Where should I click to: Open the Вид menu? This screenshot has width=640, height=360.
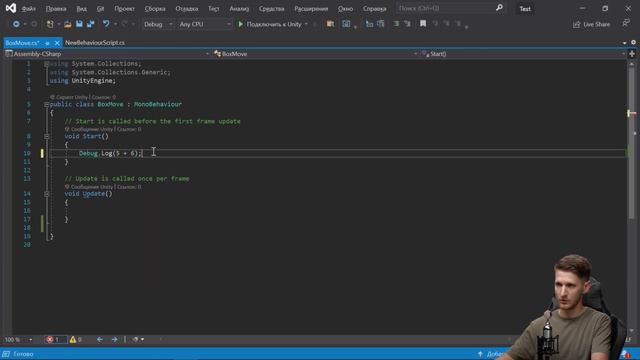point(81,9)
